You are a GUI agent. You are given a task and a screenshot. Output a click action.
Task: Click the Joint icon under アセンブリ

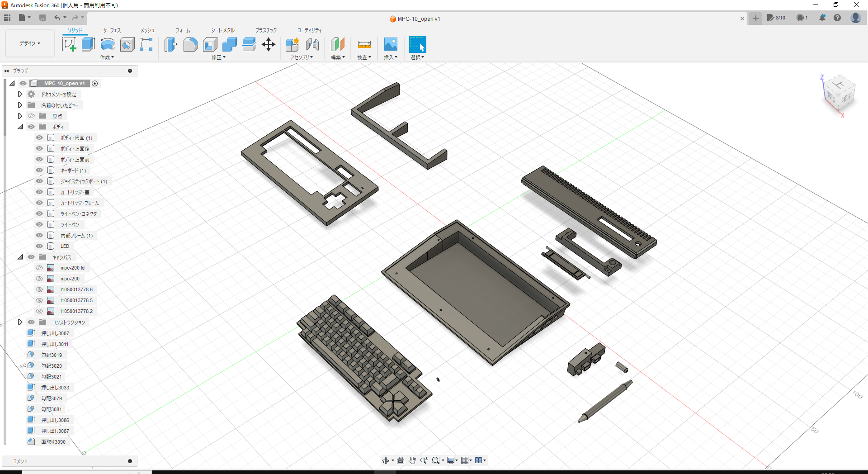312,44
